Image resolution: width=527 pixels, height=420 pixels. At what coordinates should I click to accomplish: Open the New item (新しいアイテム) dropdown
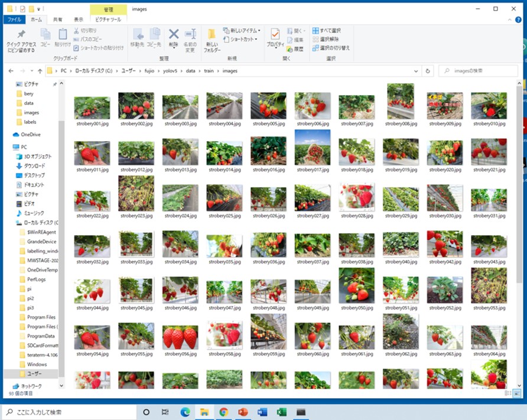click(x=242, y=30)
